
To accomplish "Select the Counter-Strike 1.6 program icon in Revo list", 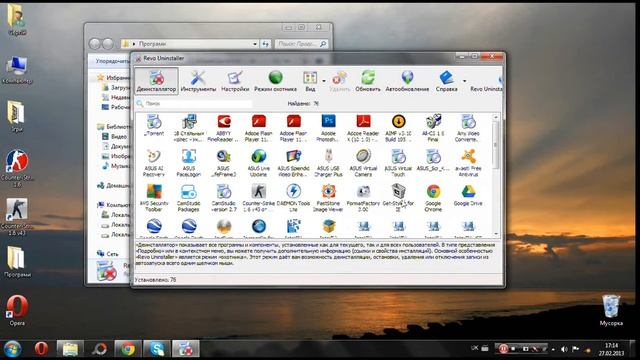I will point(259,191).
